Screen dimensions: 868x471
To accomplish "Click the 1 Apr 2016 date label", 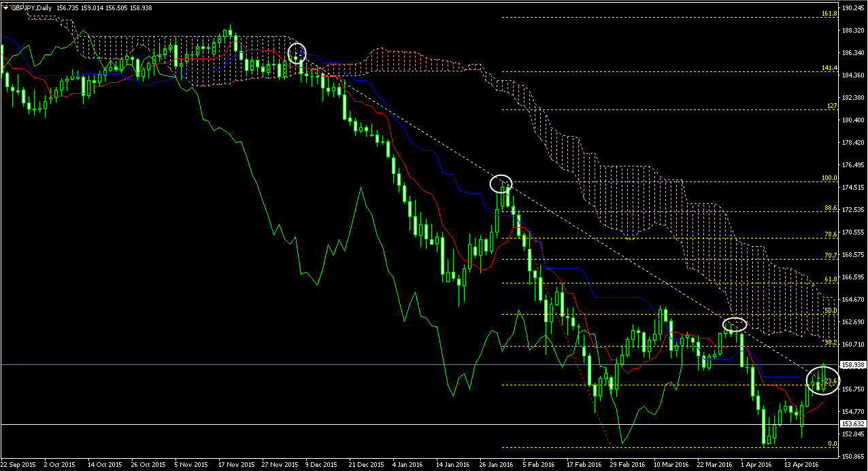I will pyautogui.click(x=756, y=465).
